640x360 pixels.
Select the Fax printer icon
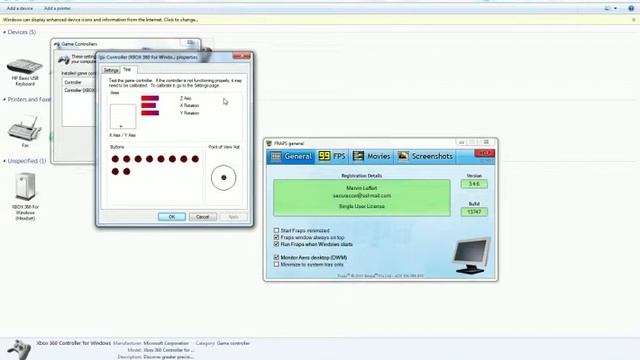(25, 127)
